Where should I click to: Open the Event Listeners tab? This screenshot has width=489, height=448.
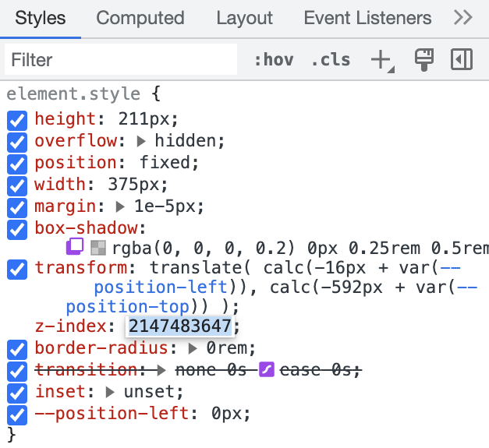pyautogui.click(x=367, y=18)
